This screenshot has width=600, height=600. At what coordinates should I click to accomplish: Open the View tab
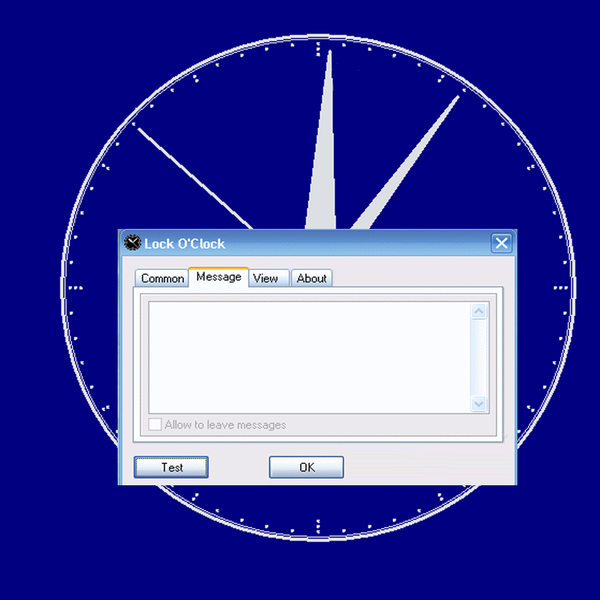[269, 278]
